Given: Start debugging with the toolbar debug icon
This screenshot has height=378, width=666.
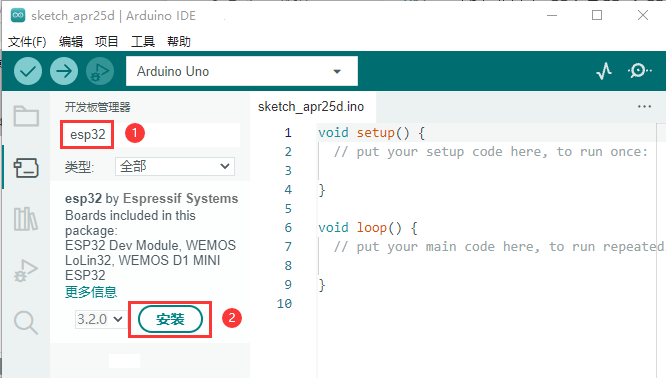Looking at the screenshot, I should pyautogui.click(x=100, y=71).
